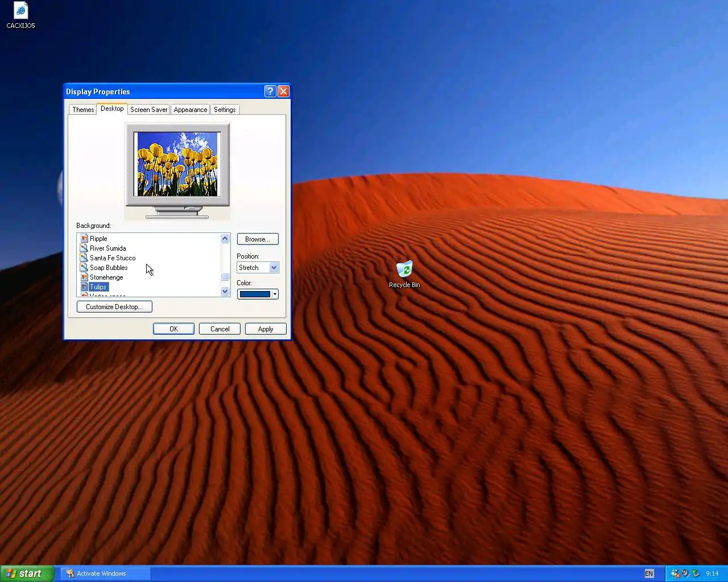Click the background list scroll-down arrow
The image size is (728, 582).
pos(225,292)
